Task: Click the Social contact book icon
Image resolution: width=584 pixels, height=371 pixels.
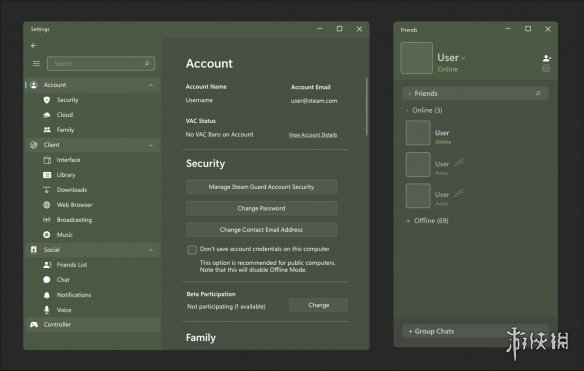Action: coord(34,250)
